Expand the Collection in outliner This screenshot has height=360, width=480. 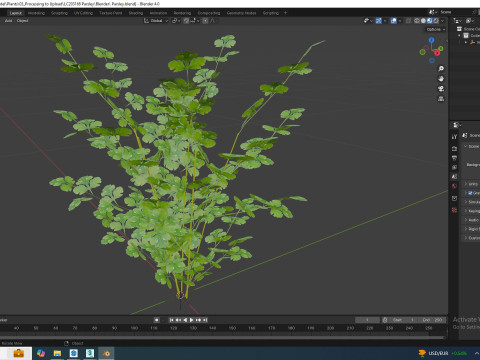pos(459,35)
